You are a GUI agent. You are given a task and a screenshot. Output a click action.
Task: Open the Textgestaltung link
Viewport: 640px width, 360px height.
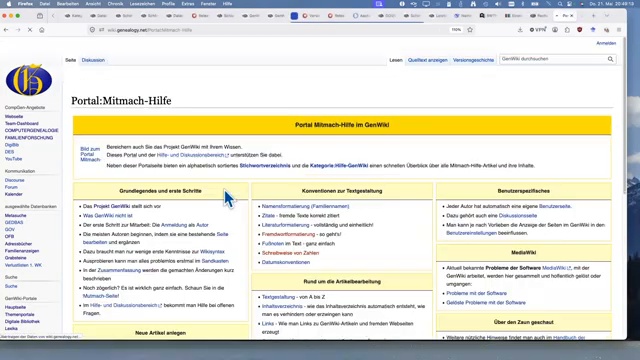coord(278,297)
